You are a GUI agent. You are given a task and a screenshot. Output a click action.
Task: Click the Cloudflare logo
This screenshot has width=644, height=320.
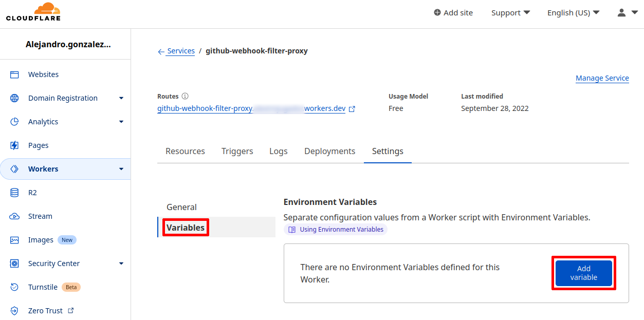pyautogui.click(x=33, y=12)
